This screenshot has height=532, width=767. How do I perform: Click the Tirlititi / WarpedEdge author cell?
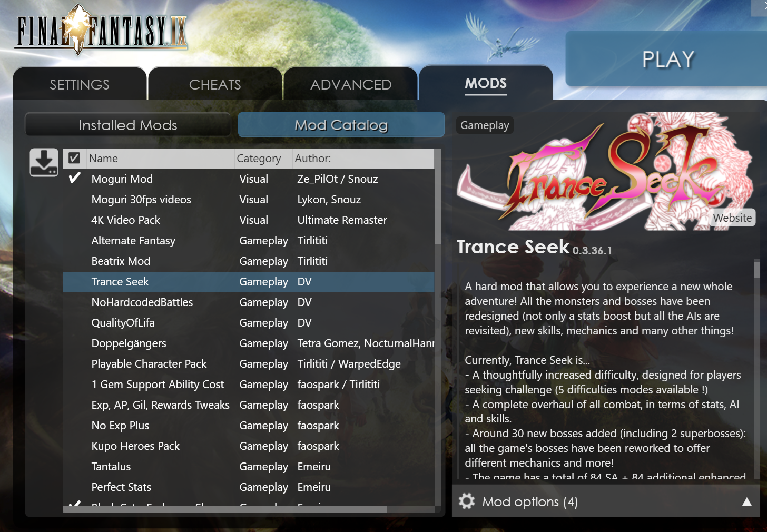pos(349,364)
